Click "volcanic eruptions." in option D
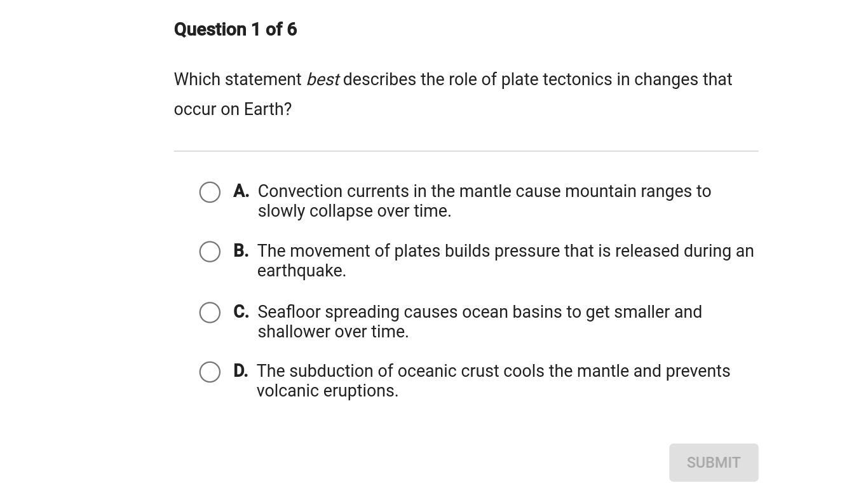Image resolution: width=868 pixels, height=488 pixels. click(x=327, y=391)
